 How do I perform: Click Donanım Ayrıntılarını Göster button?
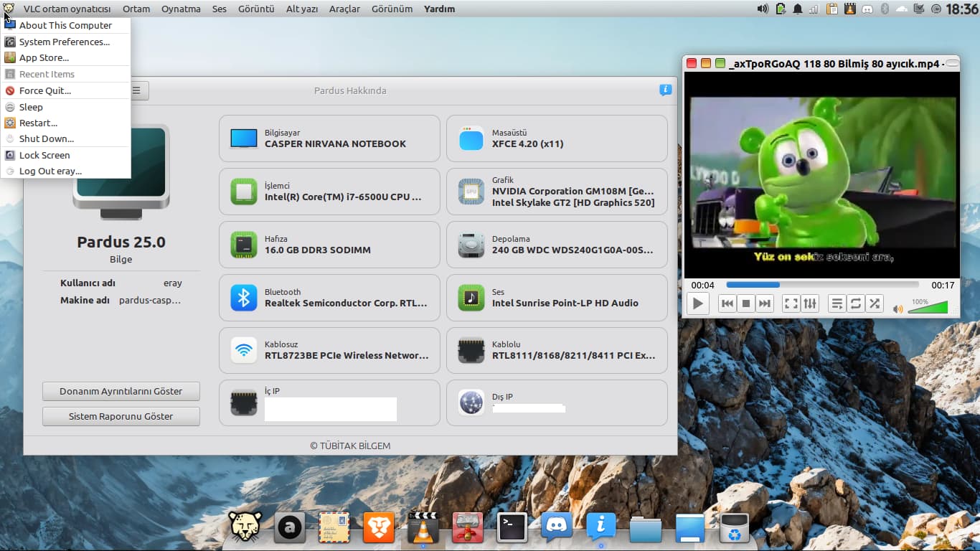coord(121,391)
